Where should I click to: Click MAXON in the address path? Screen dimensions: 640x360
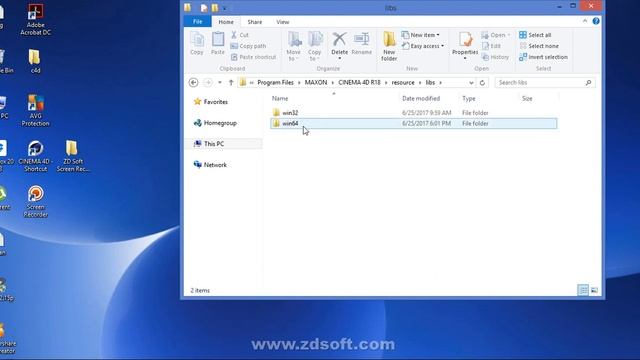pos(316,82)
